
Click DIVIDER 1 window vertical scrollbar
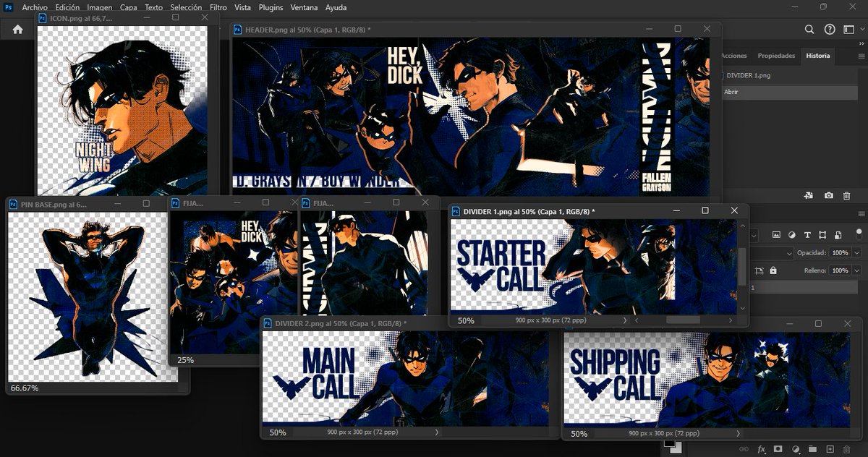click(742, 267)
